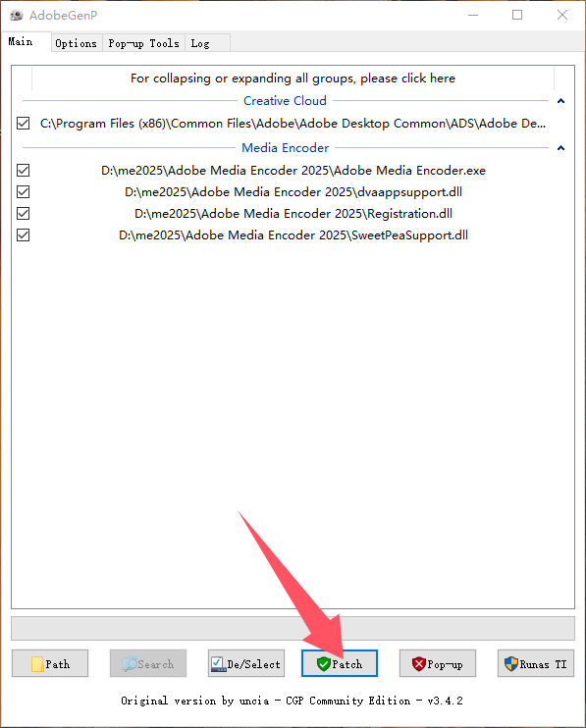The image size is (586, 728).
Task: Click the green shield icon on Patch button
Action: (x=324, y=664)
